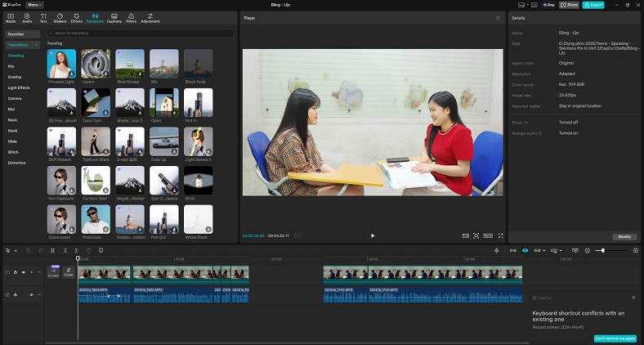Download the Layers transition
This screenshot has width=644, height=345.
coord(106,74)
